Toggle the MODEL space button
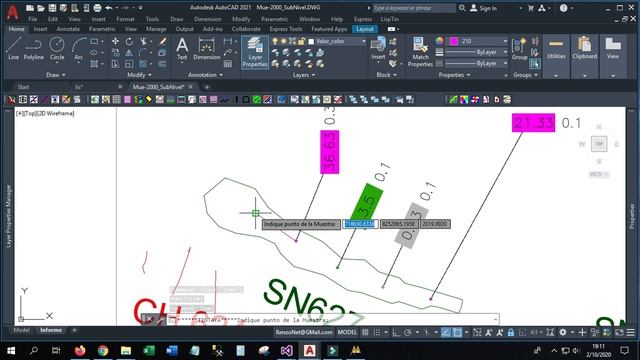640x360 pixels. point(347,332)
